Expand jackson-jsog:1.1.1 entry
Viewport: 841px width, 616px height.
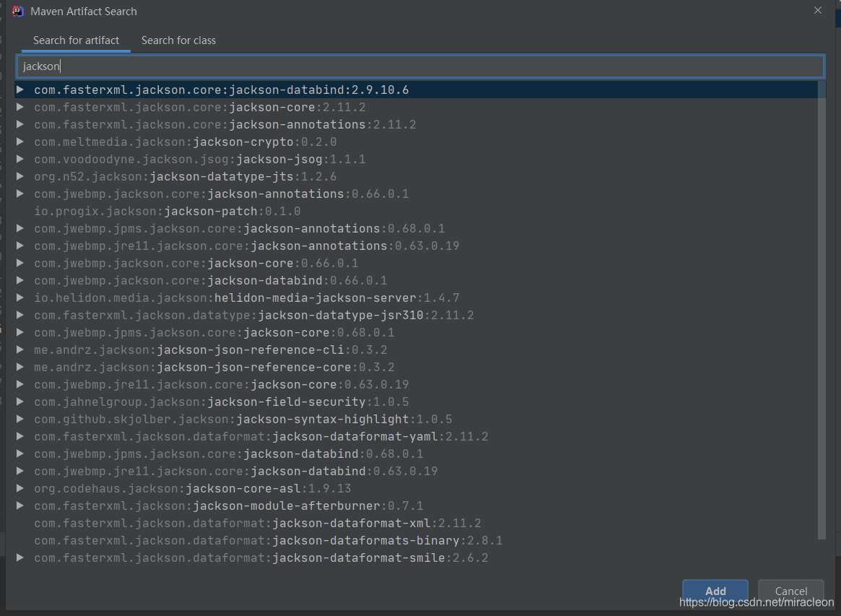19,159
